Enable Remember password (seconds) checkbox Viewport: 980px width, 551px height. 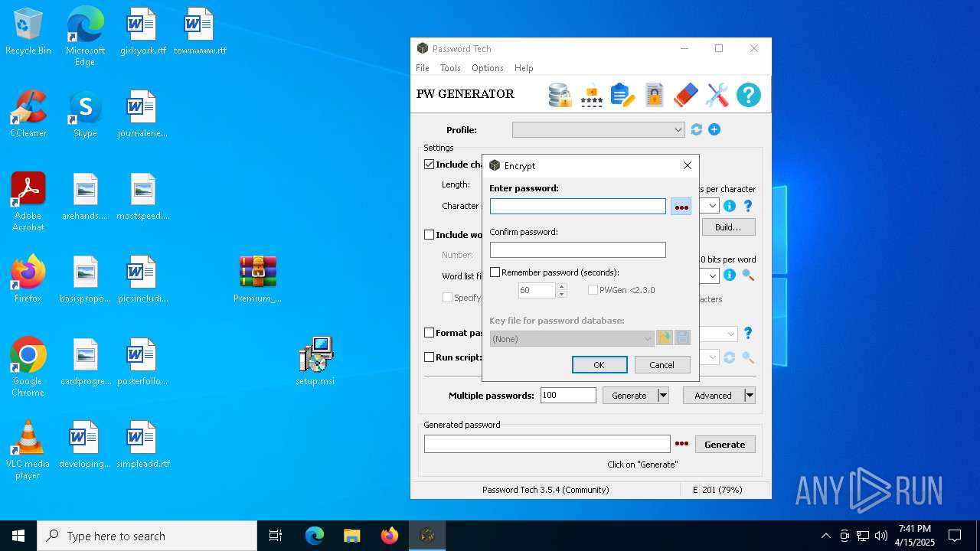pos(495,272)
